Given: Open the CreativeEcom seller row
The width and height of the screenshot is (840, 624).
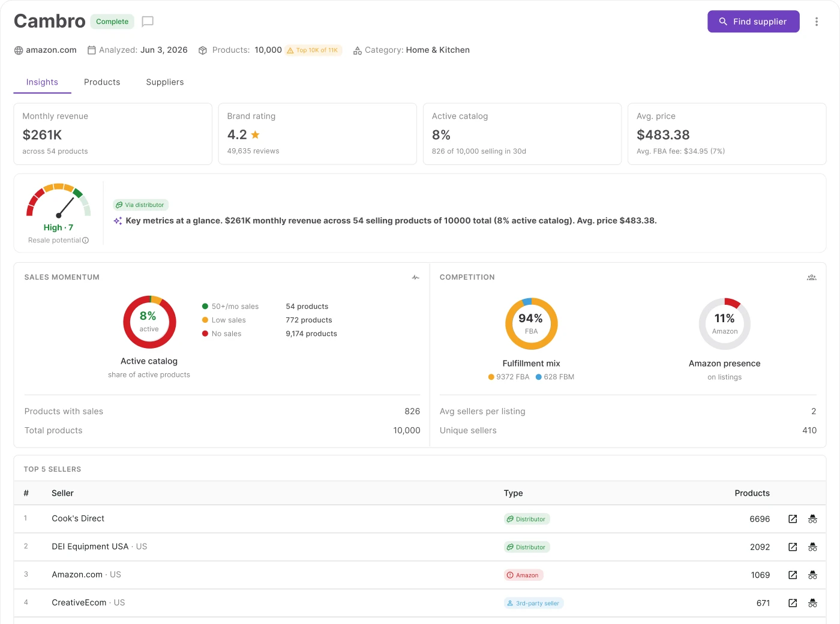Looking at the screenshot, I should click(x=420, y=603).
